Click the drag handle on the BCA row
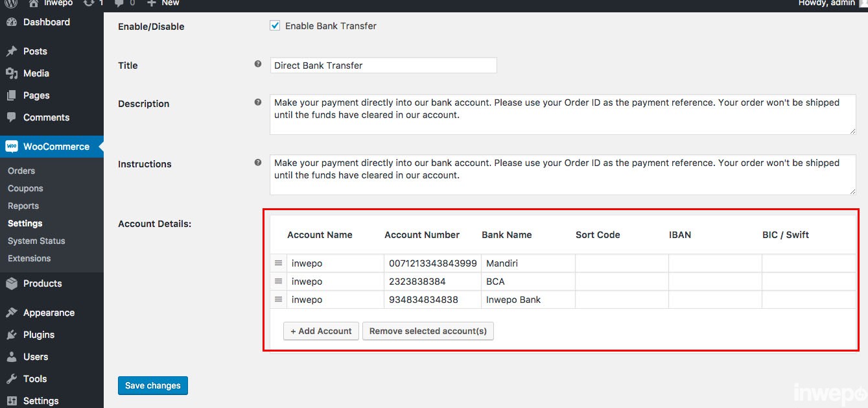The width and height of the screenshot is (868, 408). click(x=278, y=281)
